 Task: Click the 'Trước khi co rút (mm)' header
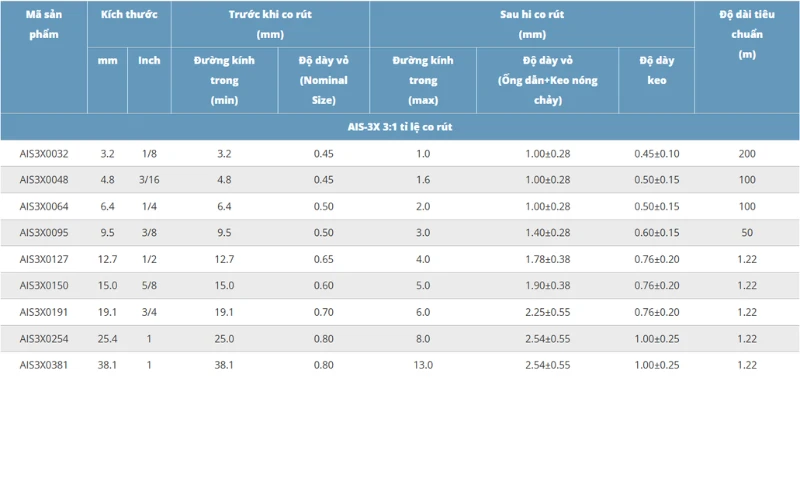270,24
